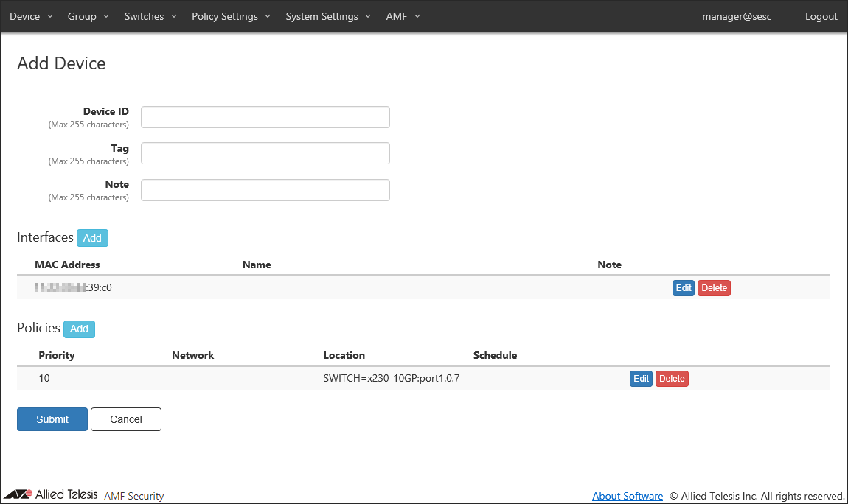
Task: Click the manager@sesc account link
Action: coord(737,16)
